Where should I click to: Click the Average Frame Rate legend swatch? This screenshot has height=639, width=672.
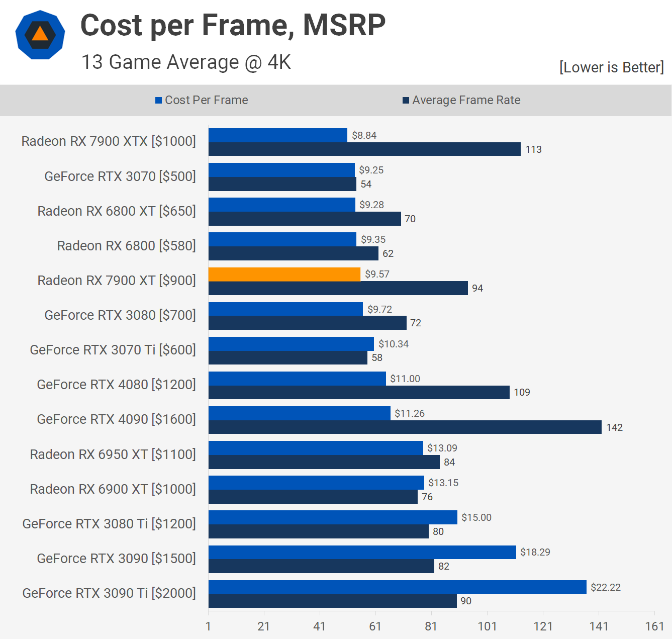click(406, 101)
